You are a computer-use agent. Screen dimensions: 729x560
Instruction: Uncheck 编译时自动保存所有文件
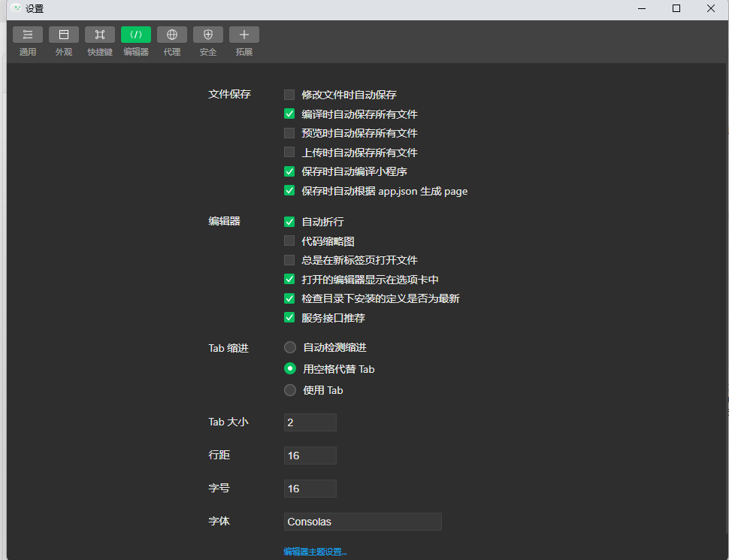(289, 114)
